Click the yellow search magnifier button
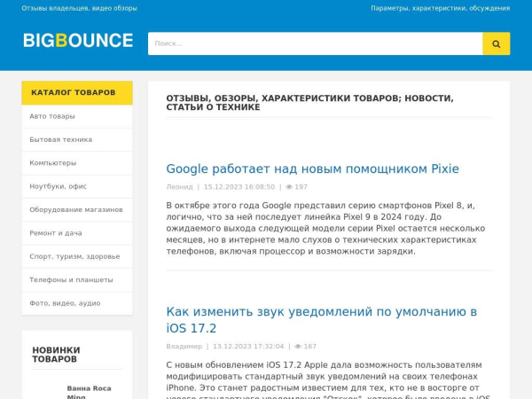Screen dimensions: 532x399 [496, 43]
